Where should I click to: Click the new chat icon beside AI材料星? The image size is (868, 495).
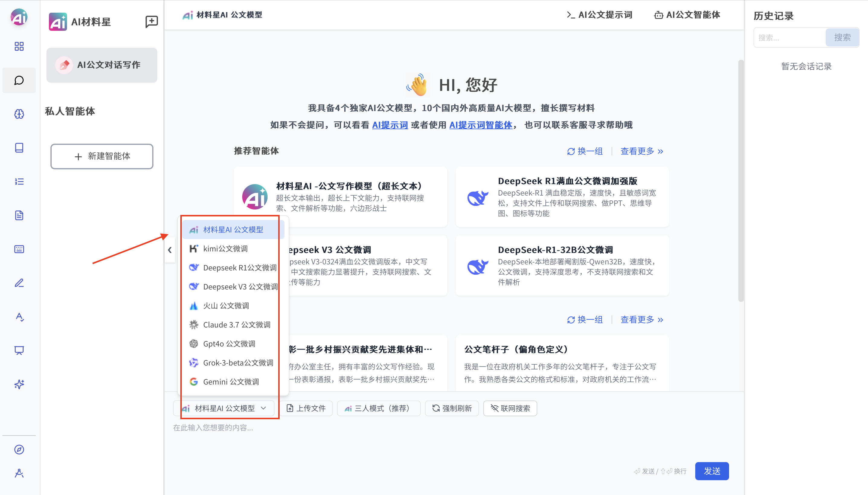(x=151, y=21)
